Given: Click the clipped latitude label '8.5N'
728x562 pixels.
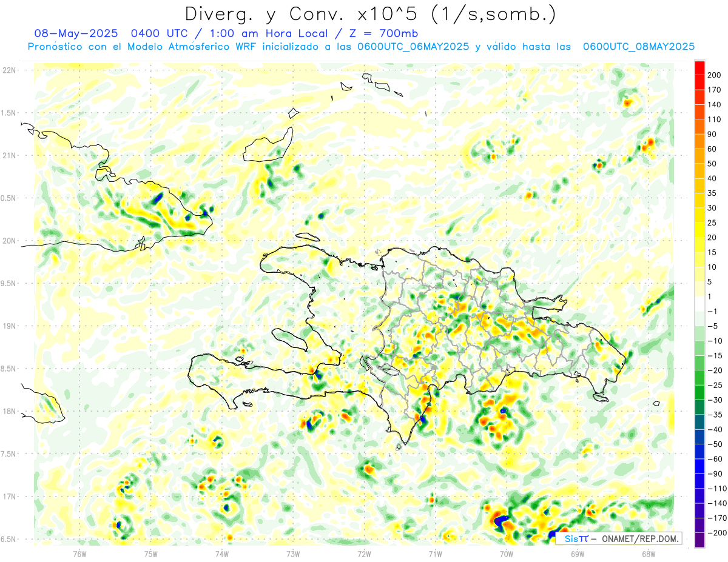Looking at the screenshot, I should pos(8,369).
